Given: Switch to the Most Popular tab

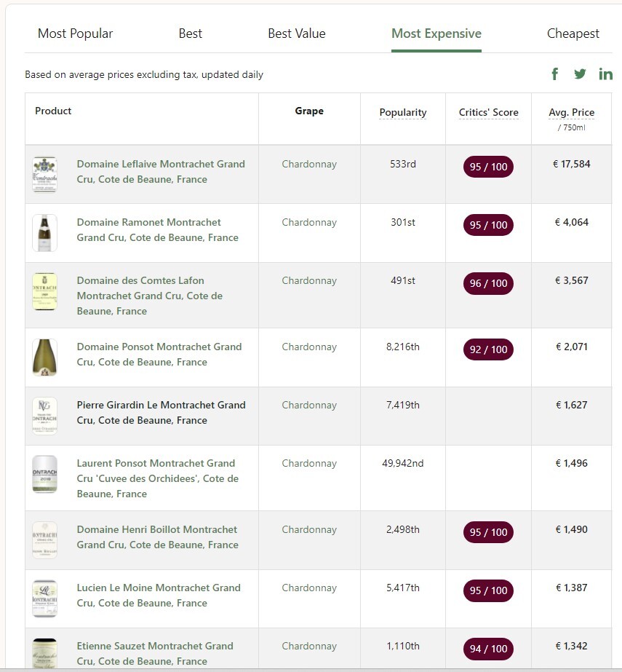Looking at the screenshot, I should 76,33.
